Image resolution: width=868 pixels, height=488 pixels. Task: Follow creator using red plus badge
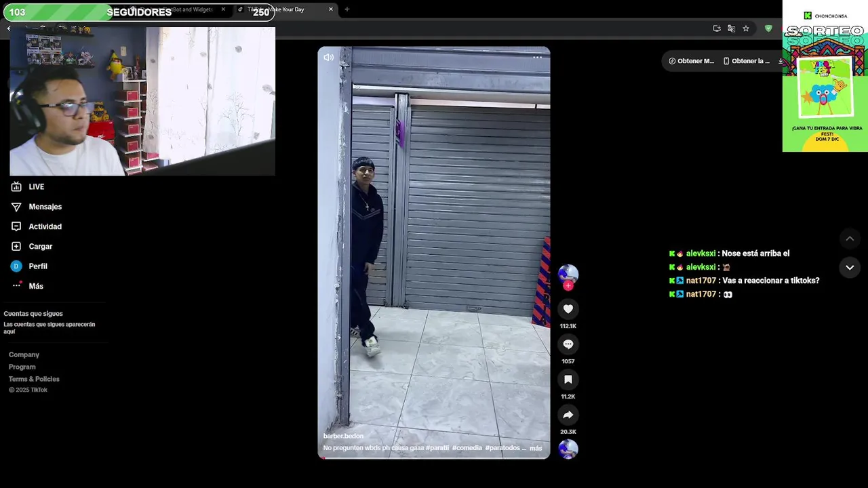(x=568, y=286)
